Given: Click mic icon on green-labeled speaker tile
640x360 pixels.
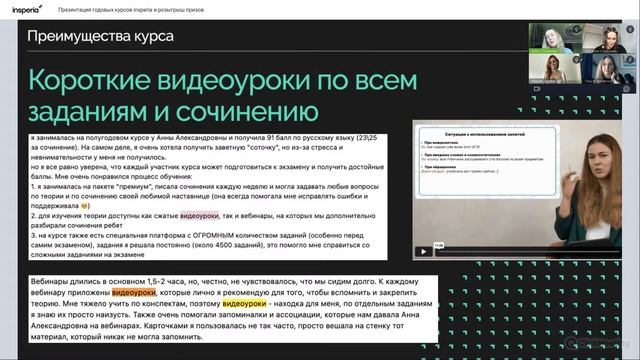Looking at the screenshot, I should click(x=576, y=29).
